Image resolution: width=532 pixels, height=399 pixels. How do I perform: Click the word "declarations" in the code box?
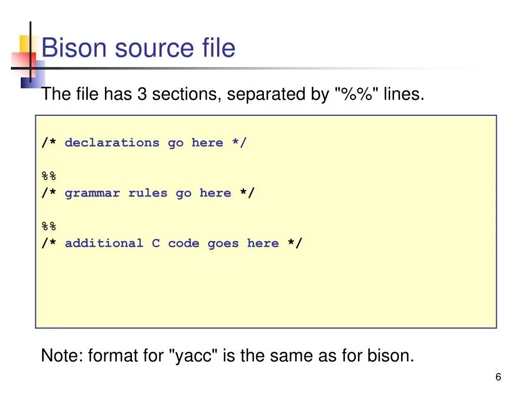(x=112, y=143)
